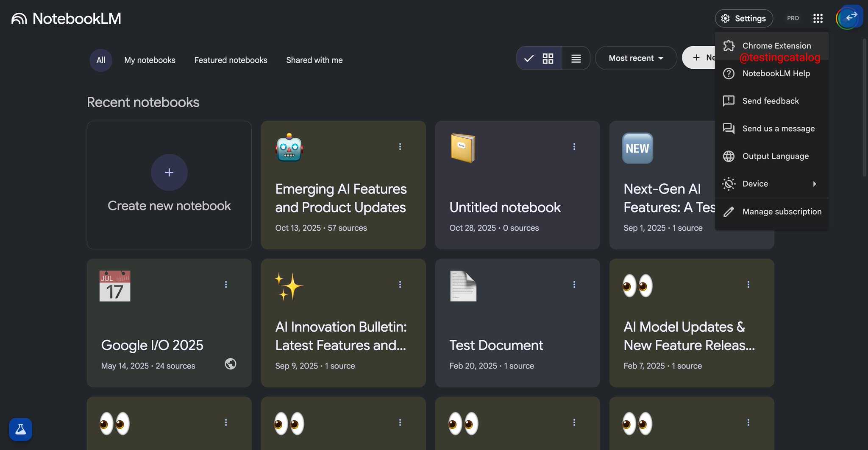This screenshot has height=450, width=868.
Task: Choose Send us a message item
Action: coord(772,129)
